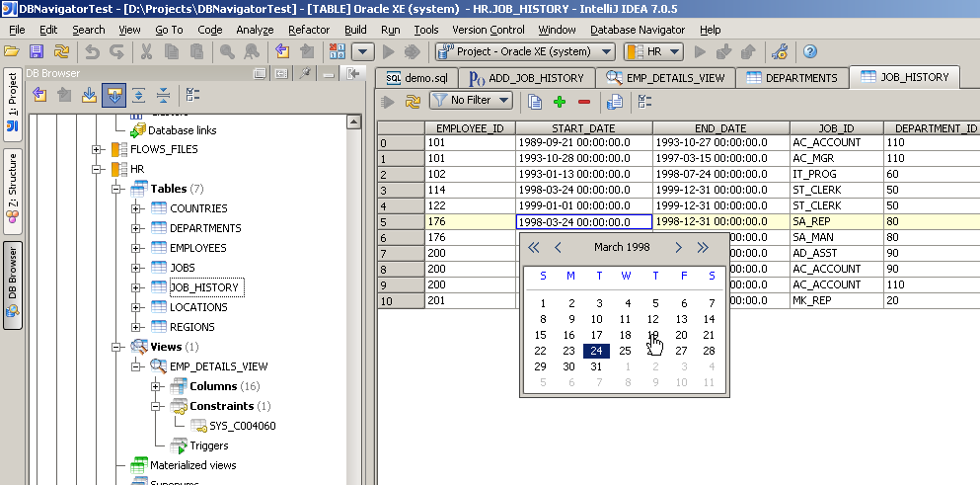Open the Database Navigator menu
980x485 pixels.
[638, 30]
